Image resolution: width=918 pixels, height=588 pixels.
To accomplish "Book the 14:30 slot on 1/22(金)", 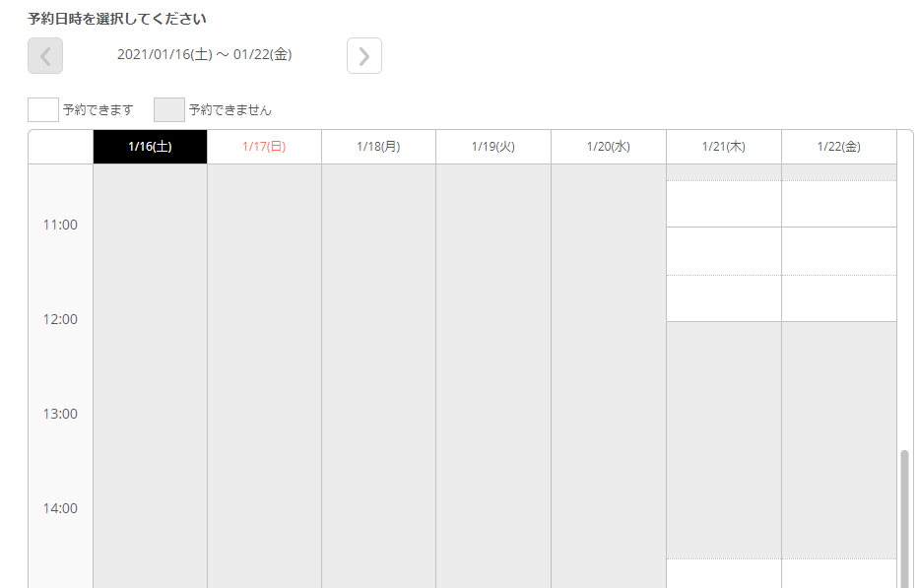I will tap(839, 573).
